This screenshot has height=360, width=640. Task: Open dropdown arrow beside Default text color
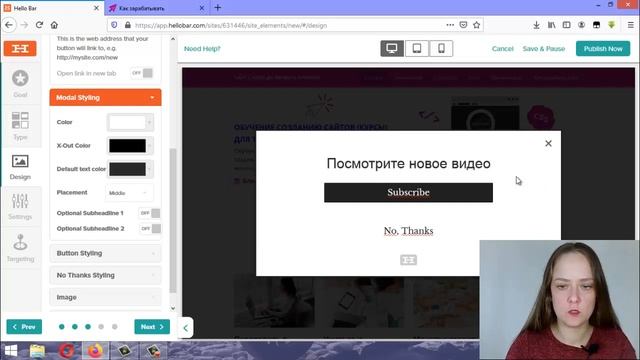(x=150, y=169)
